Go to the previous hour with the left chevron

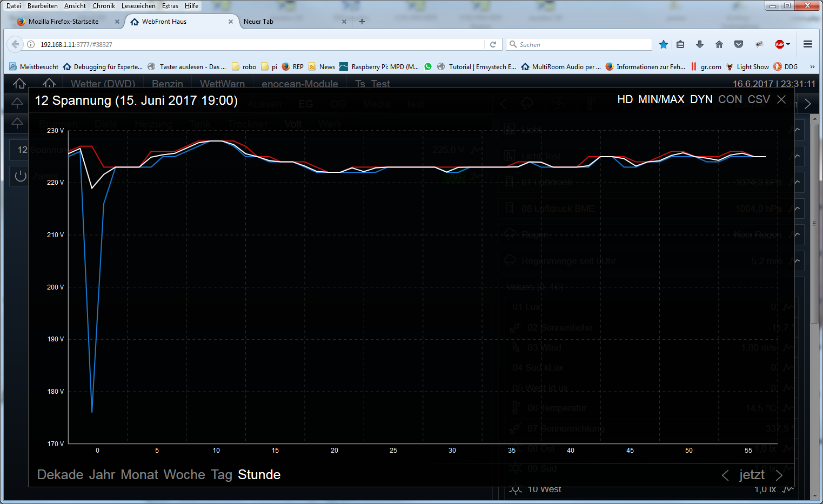point(725,475)
